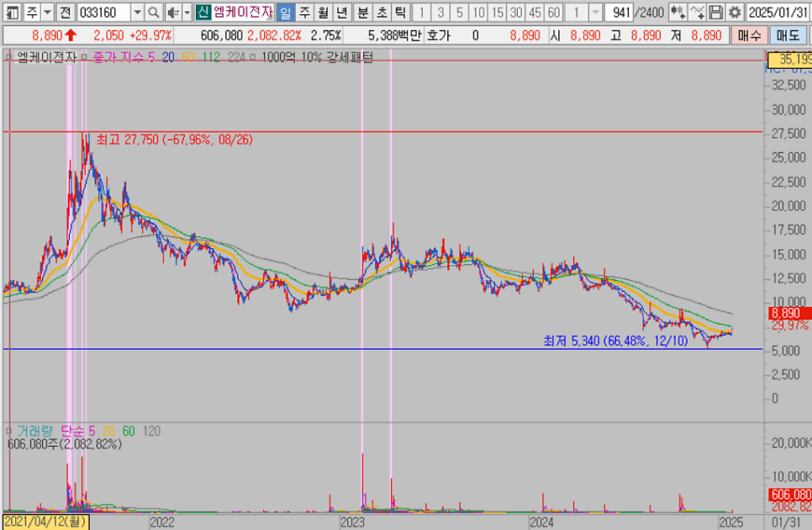Click 최저 5,340 low label

click(x=615, y=341)
